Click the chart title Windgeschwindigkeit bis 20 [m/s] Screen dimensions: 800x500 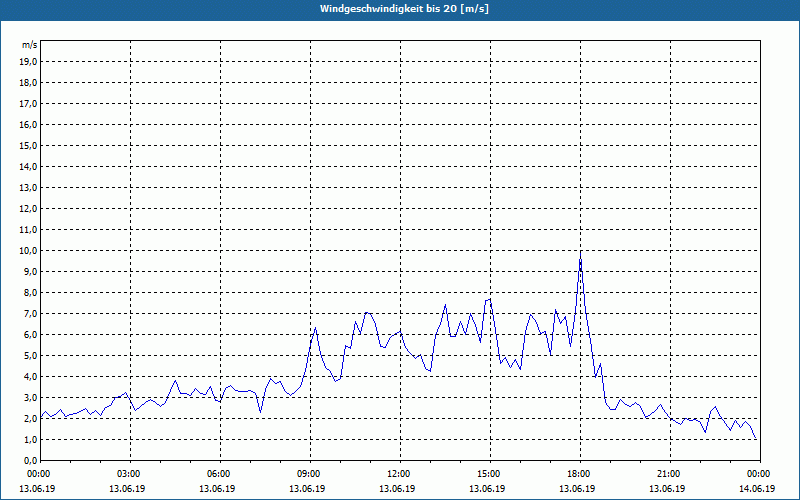(x=404, y=9)
